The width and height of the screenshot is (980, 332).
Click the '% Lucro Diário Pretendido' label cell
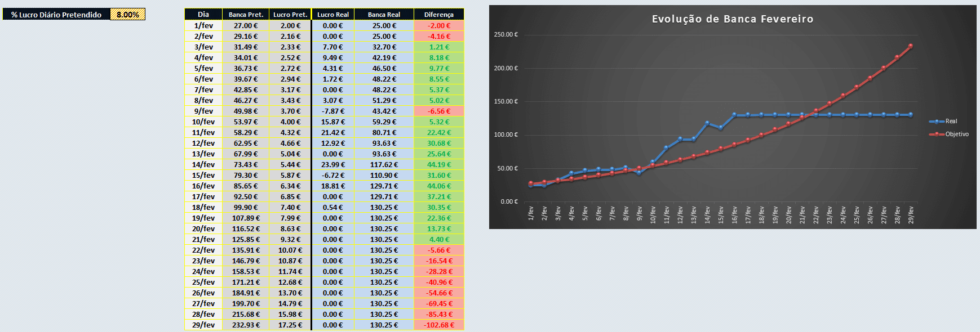tap(56, 15)
